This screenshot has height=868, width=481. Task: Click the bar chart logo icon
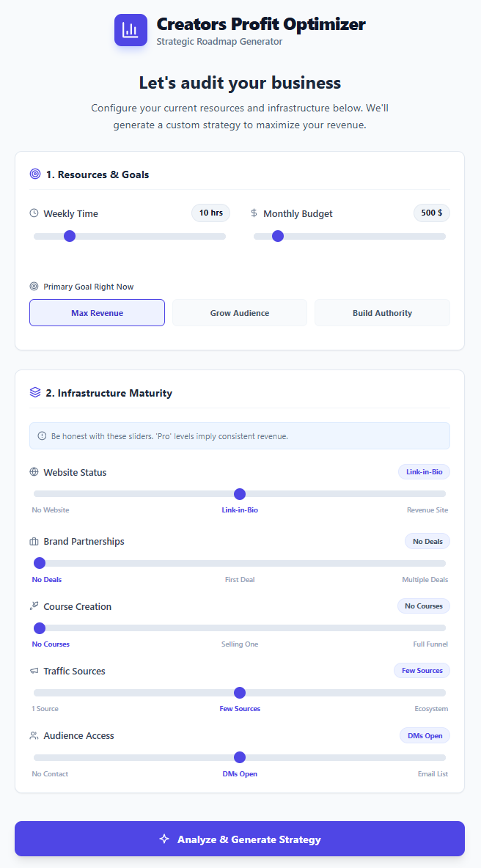click(131, 30)
